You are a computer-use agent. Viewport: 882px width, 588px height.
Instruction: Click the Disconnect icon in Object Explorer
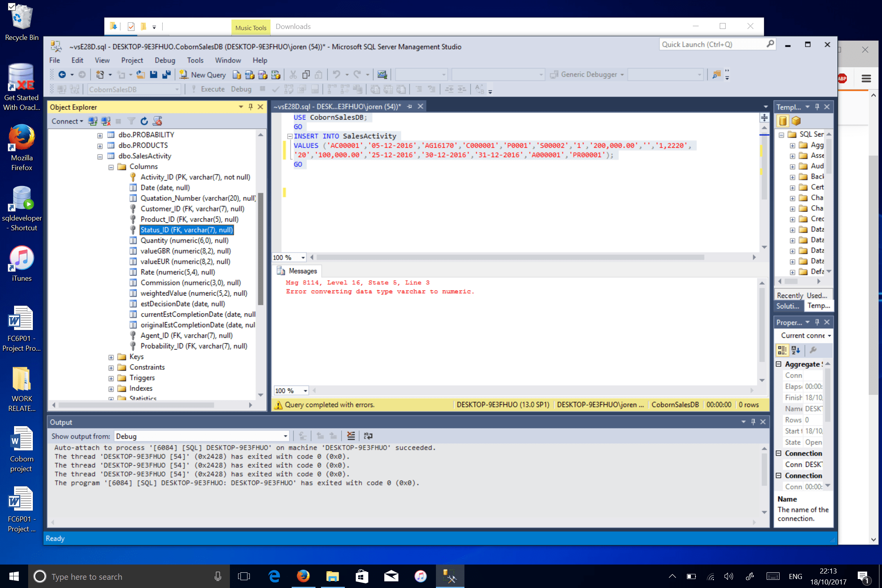pos(106,121)
